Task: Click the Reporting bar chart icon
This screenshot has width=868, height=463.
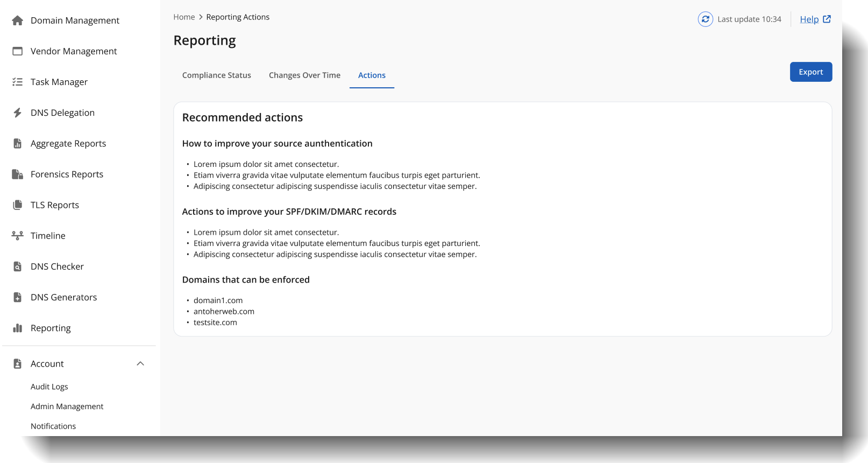Action: [18, 328]
